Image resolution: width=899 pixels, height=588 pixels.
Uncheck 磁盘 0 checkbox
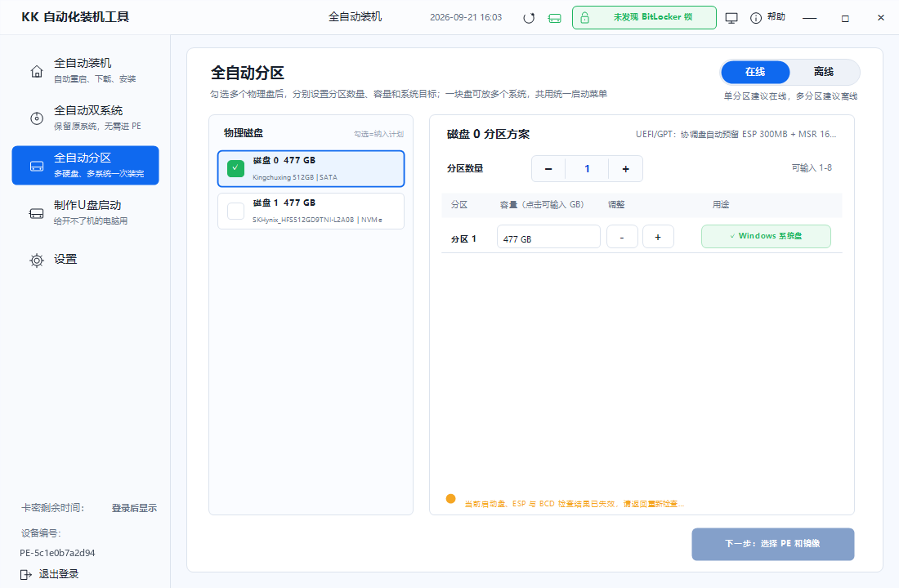(235, 168)
